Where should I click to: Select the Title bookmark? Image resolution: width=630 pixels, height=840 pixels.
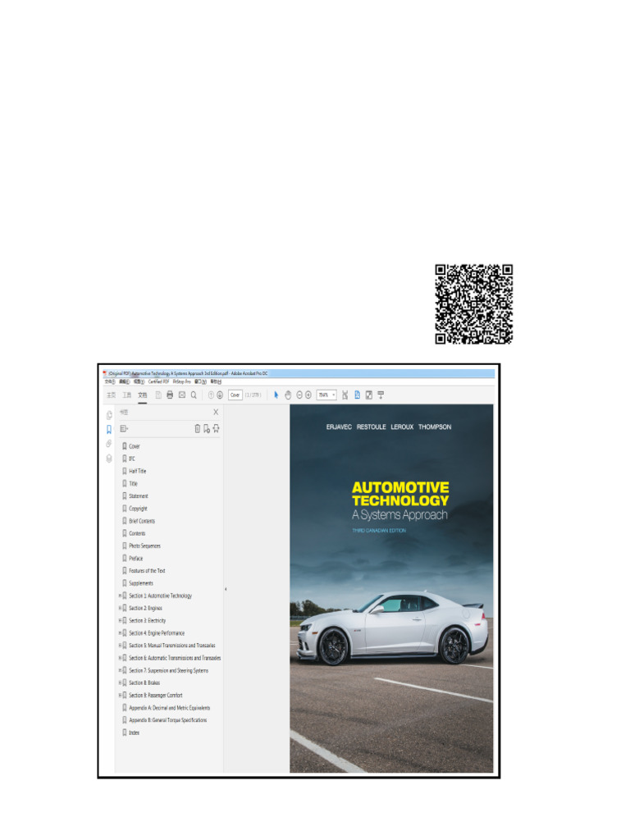(134, 483)
